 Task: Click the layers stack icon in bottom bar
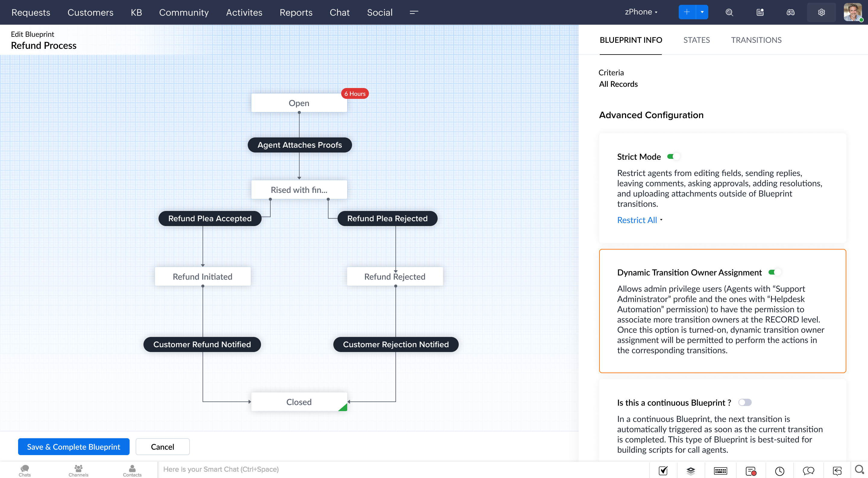[691, 470]
